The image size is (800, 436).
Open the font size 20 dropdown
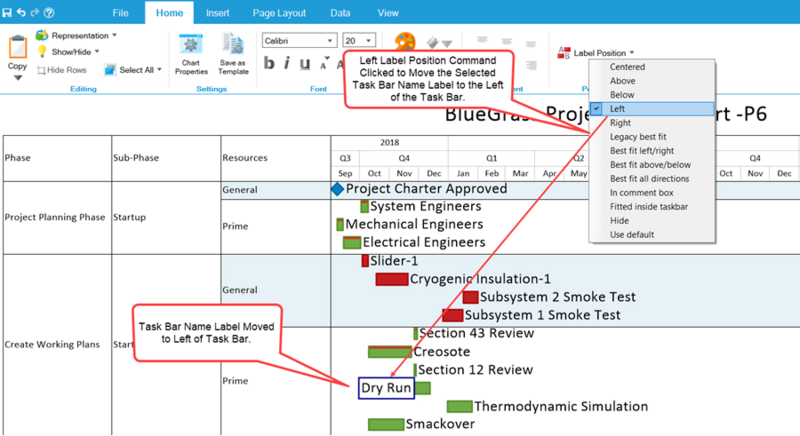coord(368,41)
